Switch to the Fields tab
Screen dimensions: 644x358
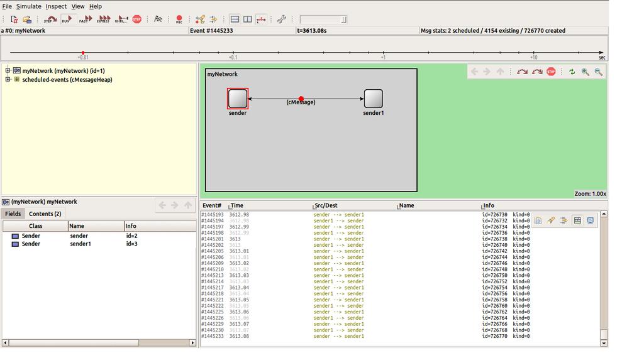(x=13, y=214)
